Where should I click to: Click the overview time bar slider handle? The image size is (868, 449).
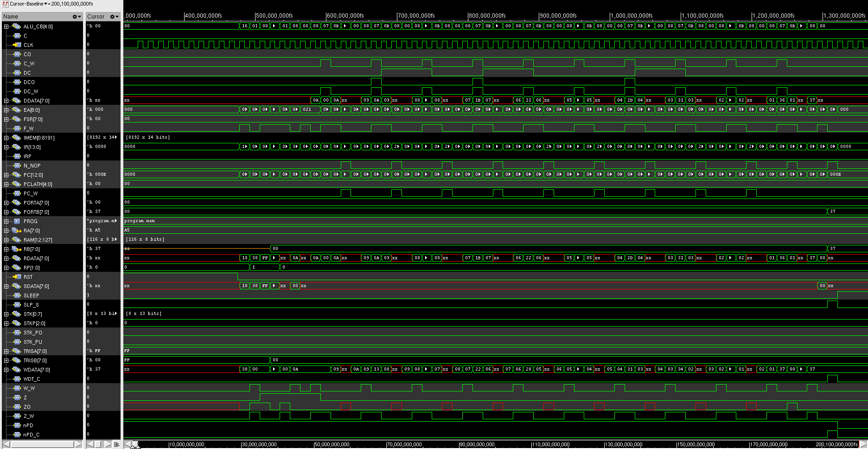(136, 445)
